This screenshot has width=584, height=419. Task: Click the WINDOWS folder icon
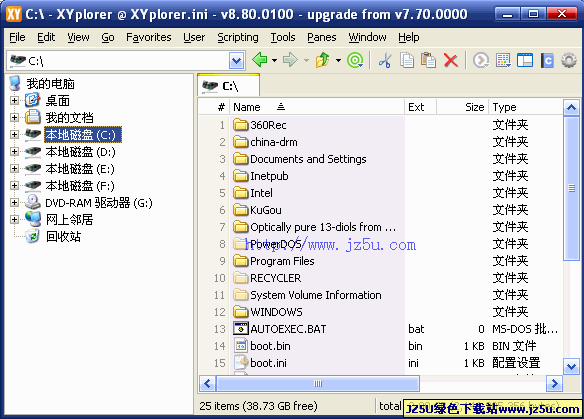[x=241, y=311]
